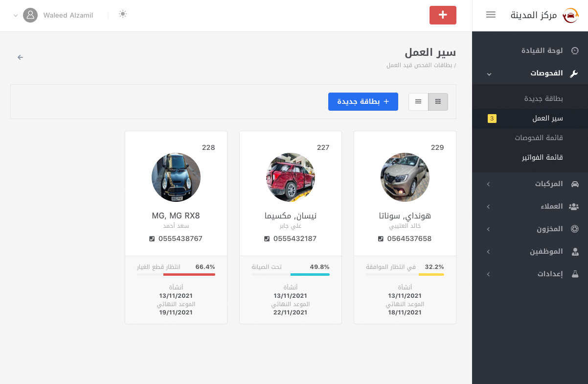Click status تحت الصيانة
This screenshot has height=384, width=588.
point(267,267)
